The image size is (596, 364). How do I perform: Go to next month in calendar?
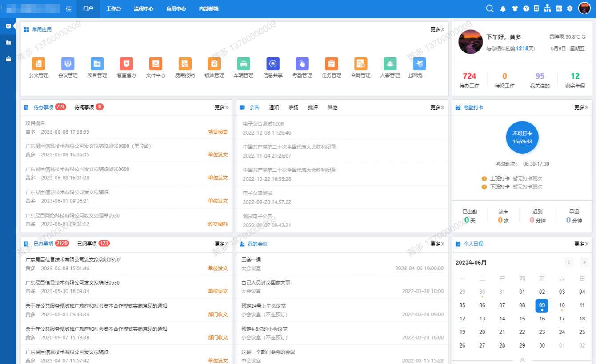584,262
